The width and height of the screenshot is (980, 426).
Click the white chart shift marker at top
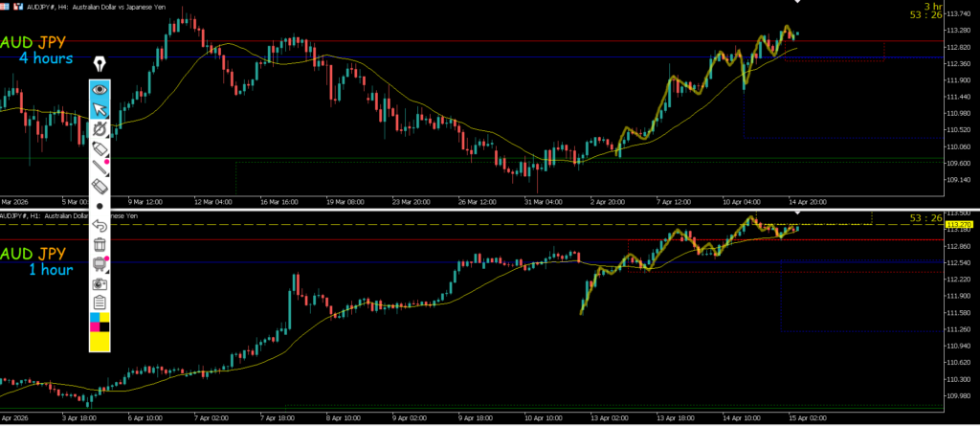point(798,3)
